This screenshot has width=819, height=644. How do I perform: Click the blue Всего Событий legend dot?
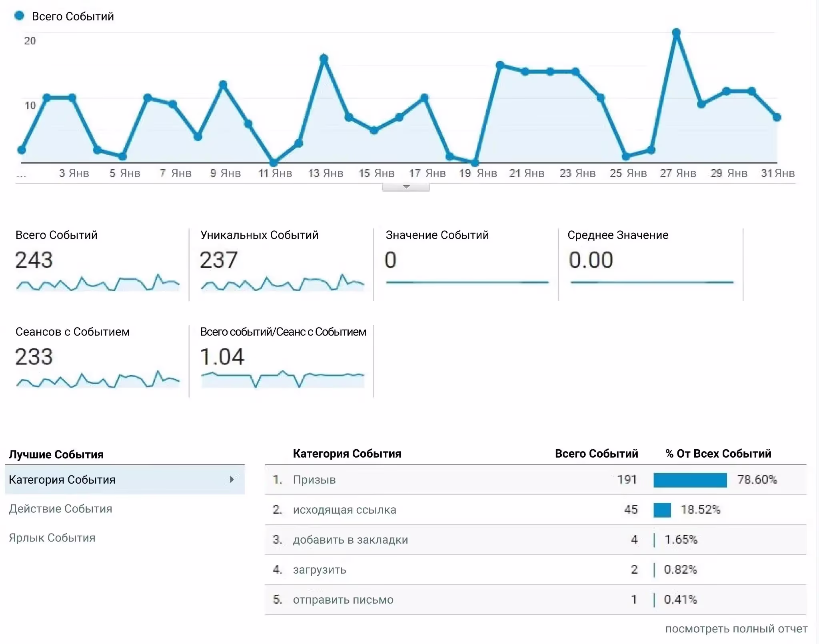point(19,16)
